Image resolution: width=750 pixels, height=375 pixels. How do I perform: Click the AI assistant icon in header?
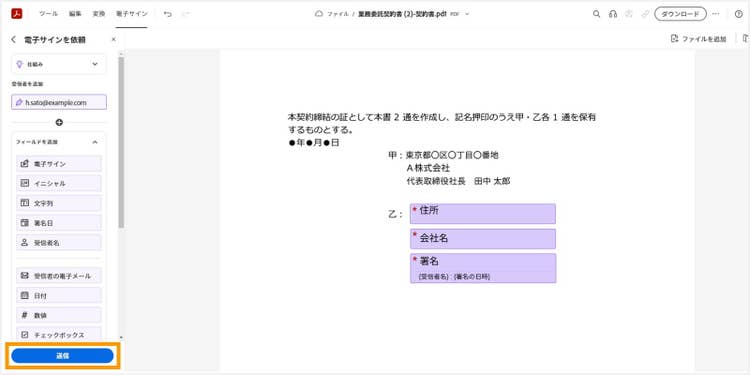629,14
